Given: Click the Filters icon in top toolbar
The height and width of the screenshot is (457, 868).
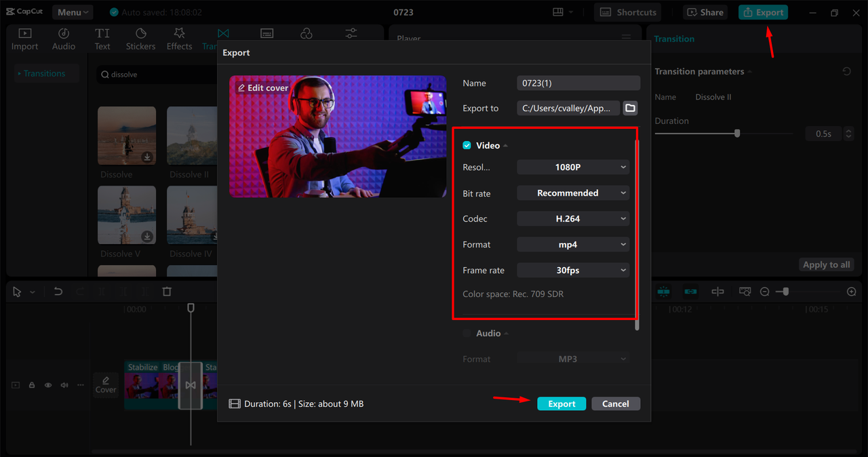Looking at the screenshot, I should [x=307, y=33].
